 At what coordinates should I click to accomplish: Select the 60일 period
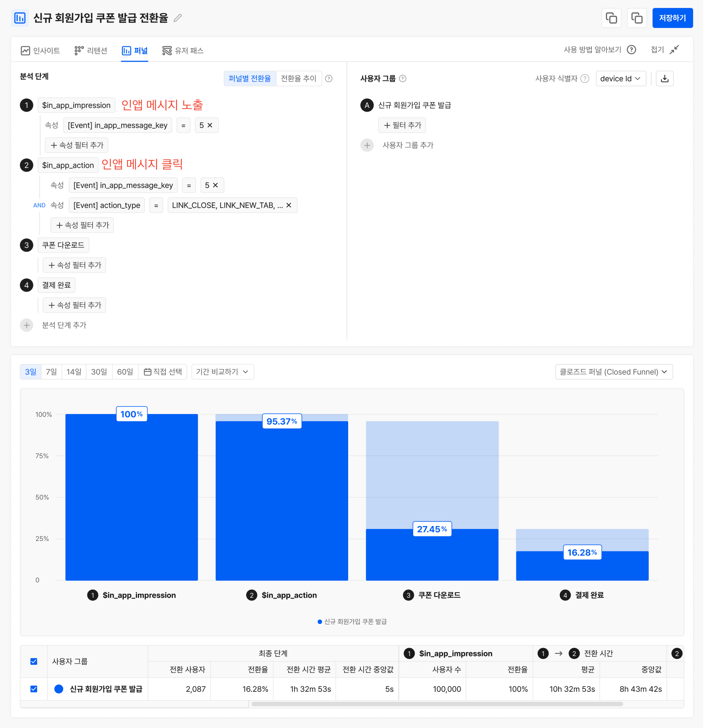125,372
